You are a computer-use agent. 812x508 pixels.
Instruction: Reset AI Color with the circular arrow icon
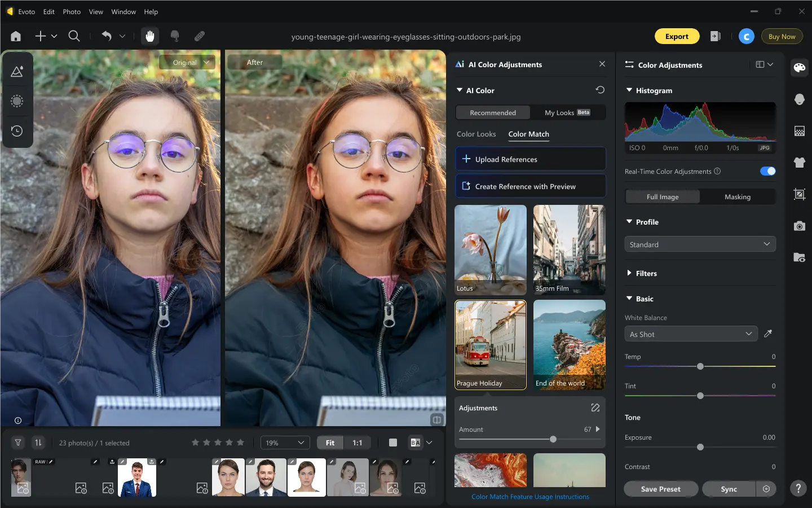point(600,90)
